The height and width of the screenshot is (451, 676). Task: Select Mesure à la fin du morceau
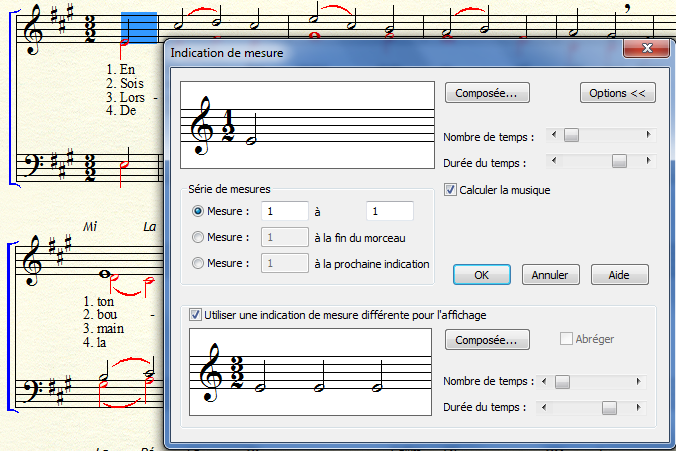(198, 237)
